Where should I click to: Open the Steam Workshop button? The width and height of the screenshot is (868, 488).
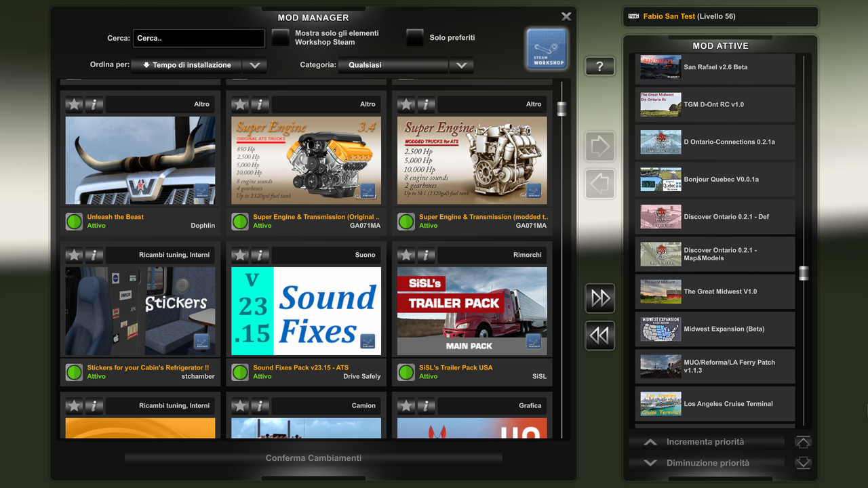coord(547,49)
